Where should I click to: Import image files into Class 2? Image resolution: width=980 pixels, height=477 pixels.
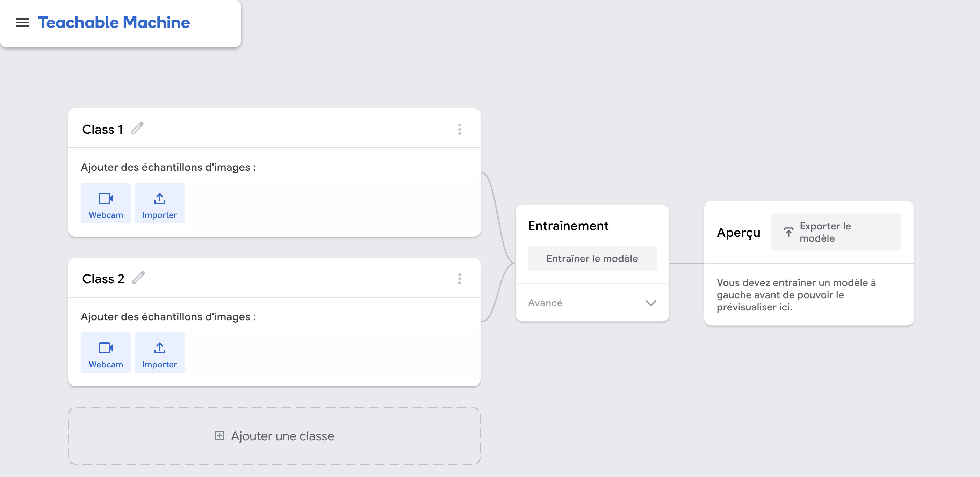pos(159,353)
